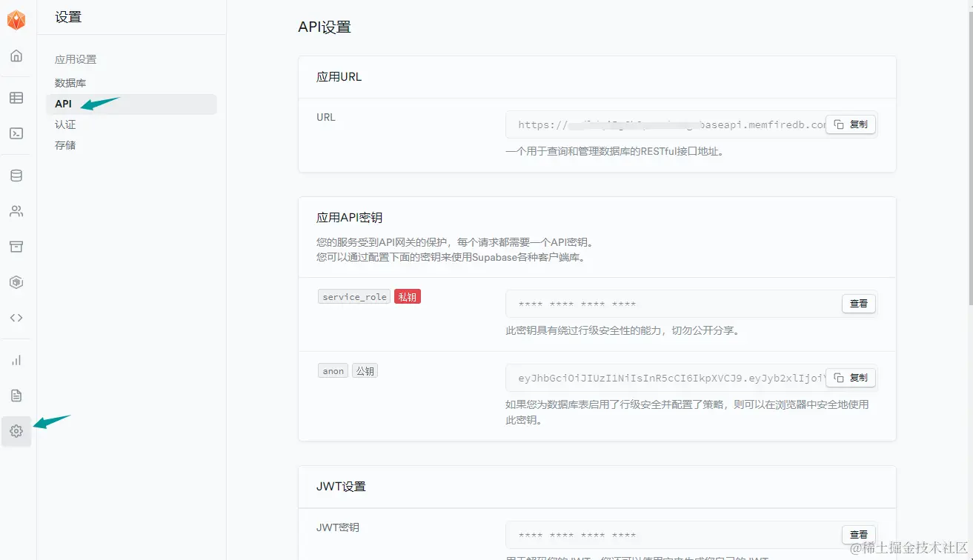Click the API设置 page heading
Screen dimensions: 973x560
pos(325,27)
